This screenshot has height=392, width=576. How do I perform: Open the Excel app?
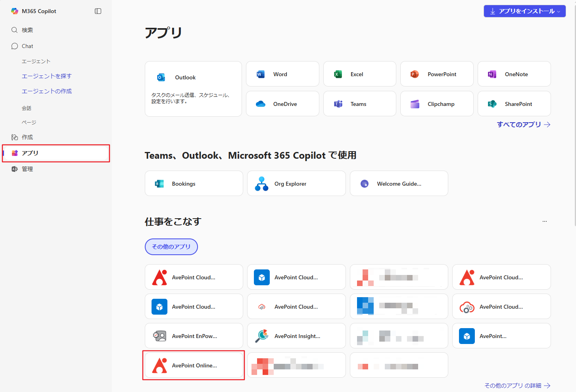click(x=360, y=74)
